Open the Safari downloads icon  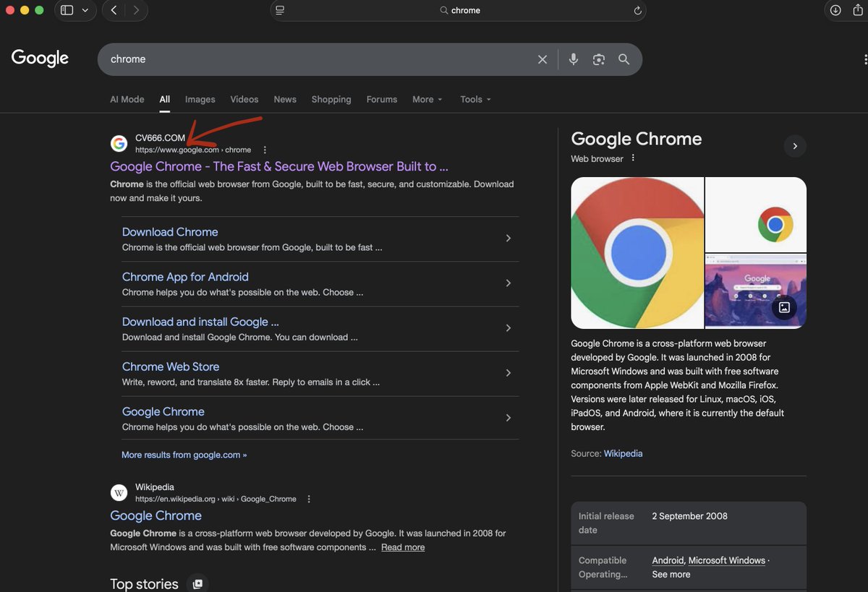(835, 10)
